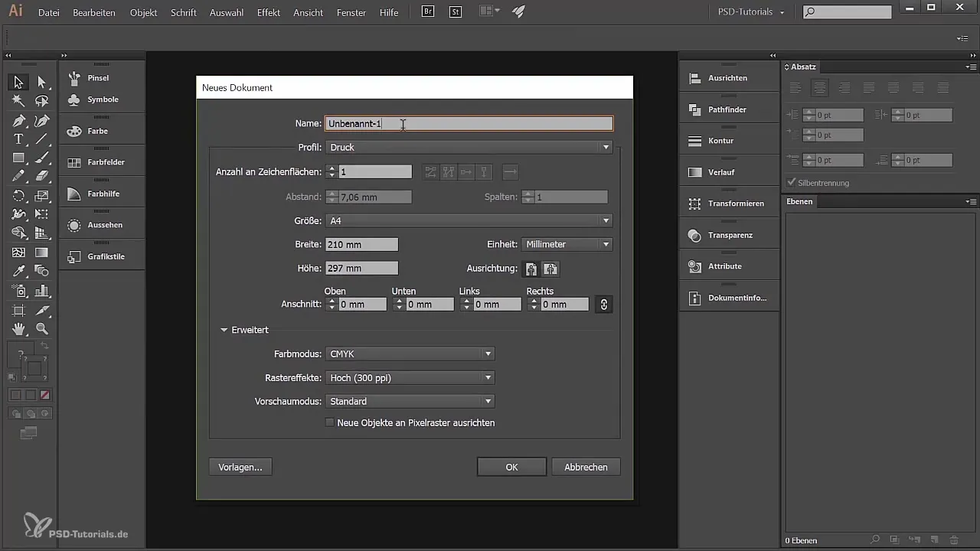This screenshot has height=551, width=980.
Task: Open the Schrift menu
Action: tap(184, 13)
